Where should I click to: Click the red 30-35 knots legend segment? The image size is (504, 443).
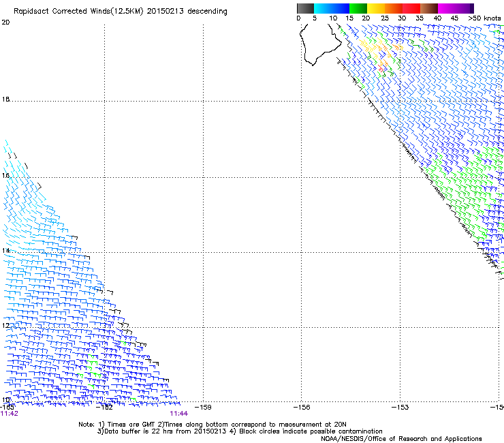point(411,8)
